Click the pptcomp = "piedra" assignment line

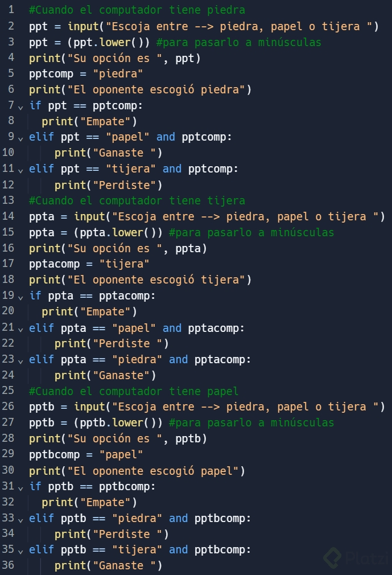(x=86, y=73)
